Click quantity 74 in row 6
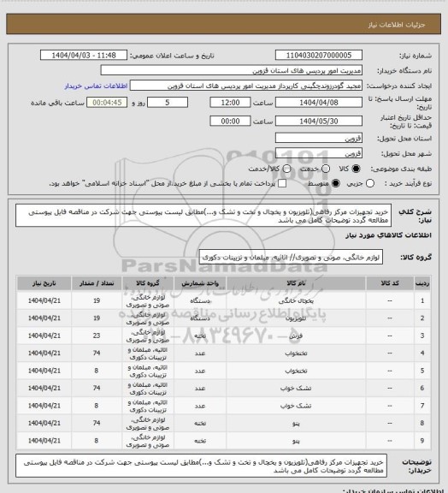The width and height of the screenshot is (448, 493). tap(97, 389)
